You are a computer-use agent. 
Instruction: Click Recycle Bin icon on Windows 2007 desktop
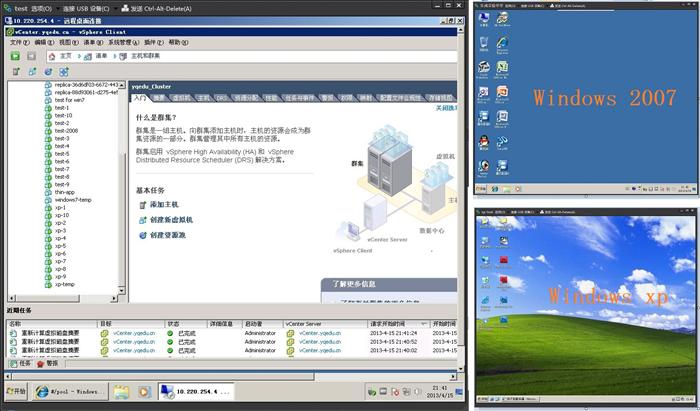click(x=484, y=43)
